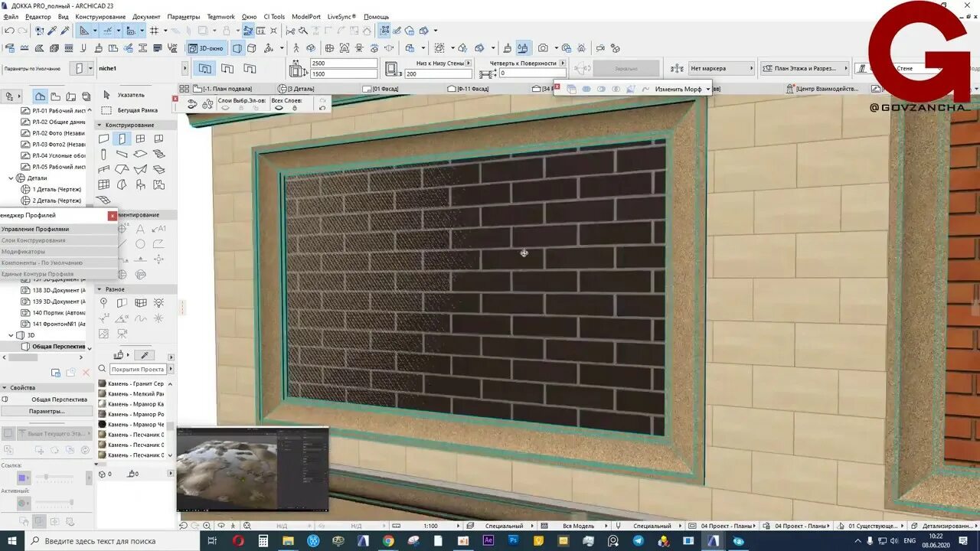Open the Конструирование menu
The image size is (980, 551).
[x=101, y=16]
